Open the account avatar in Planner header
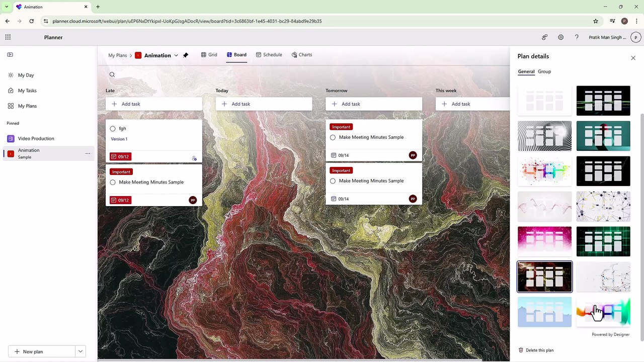Screen dimensions: 644x362 (x=636, y=37)
